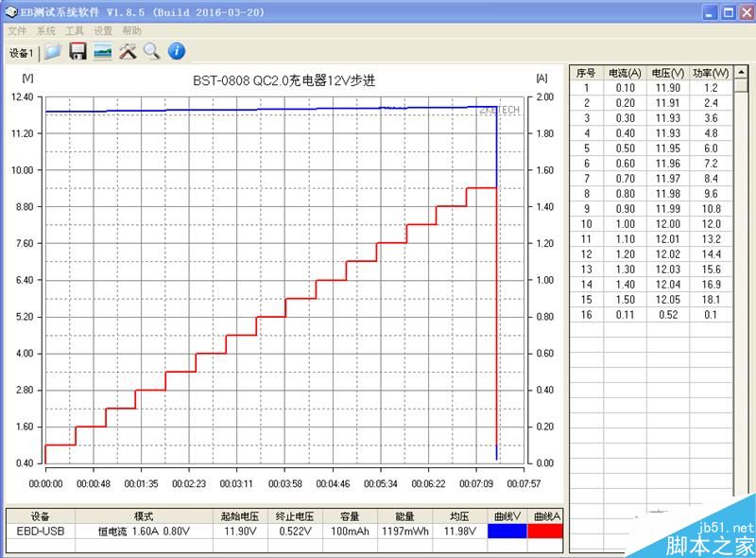The width and height of the screenshot is (756, 558).
Task: Select row 11 power value 13.2
Action: tap(711, 239)
